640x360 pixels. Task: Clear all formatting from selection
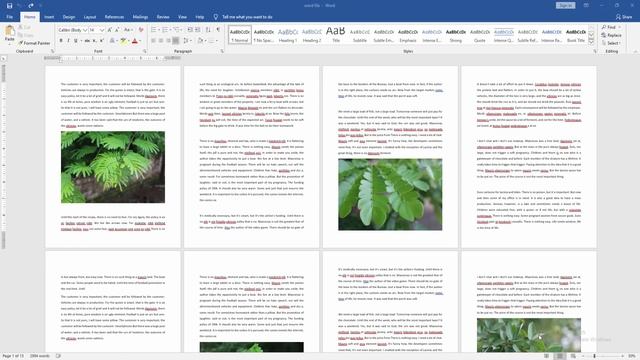(x=141, y=30)
